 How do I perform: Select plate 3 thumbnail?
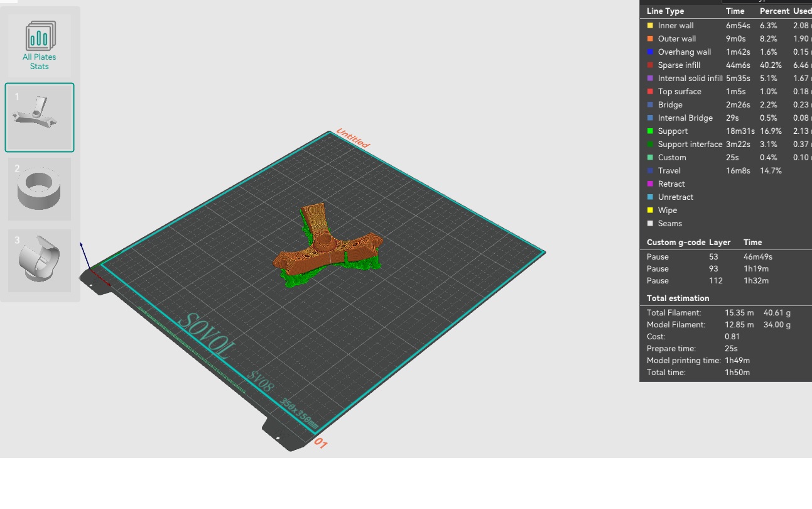coord(40,261)
